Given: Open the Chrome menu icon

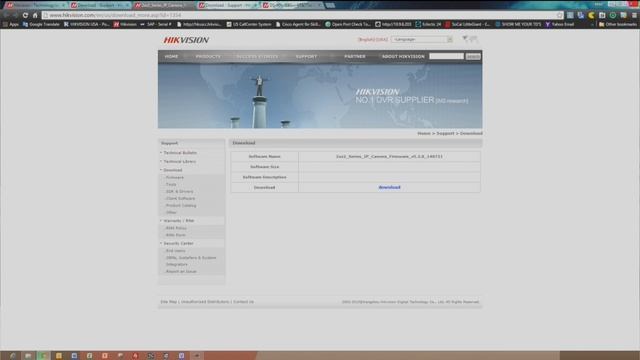Looking at the screenshot, I should pyautogui.click(x=634, y=15).
